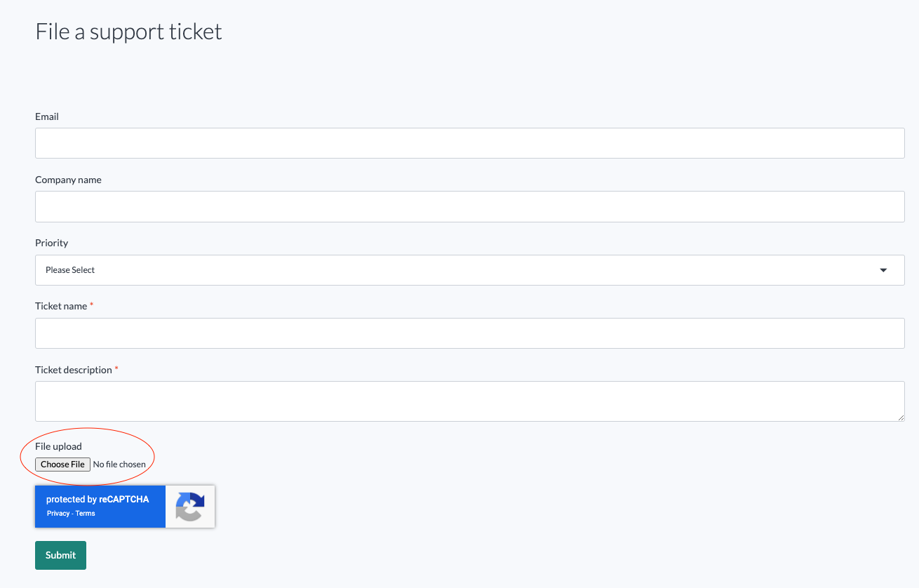This screenshot has width=919, height=588.
Task: Click the 'Email' field label
Action: coord(46,116)
